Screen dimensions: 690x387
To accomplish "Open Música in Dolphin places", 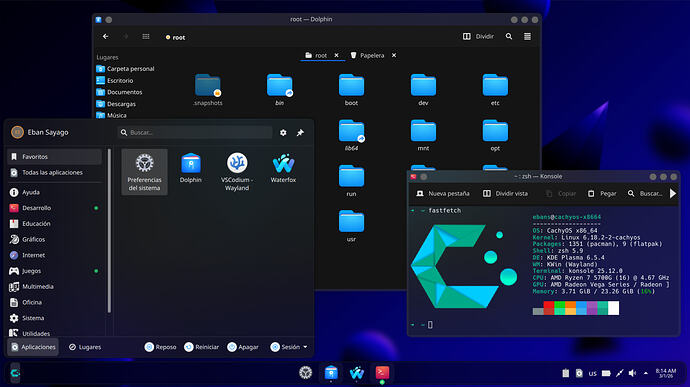I will point(112,115).
